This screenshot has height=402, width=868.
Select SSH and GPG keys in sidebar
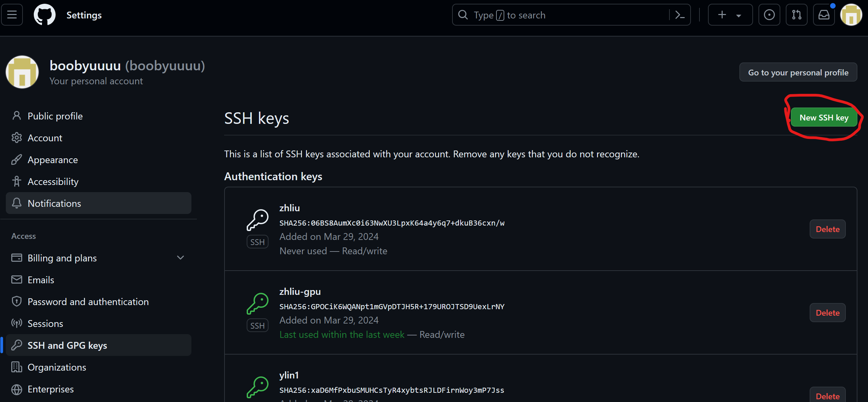98,345
